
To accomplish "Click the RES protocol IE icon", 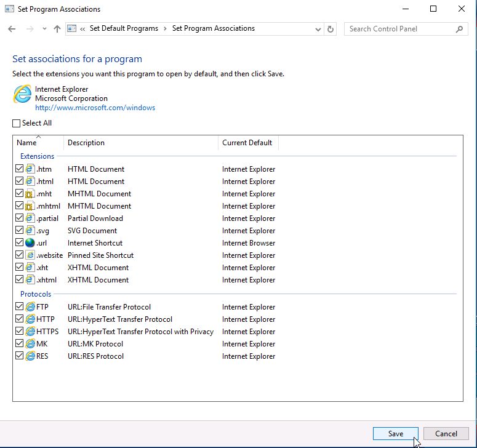I will pyautogui.click(x=30, y=356).
